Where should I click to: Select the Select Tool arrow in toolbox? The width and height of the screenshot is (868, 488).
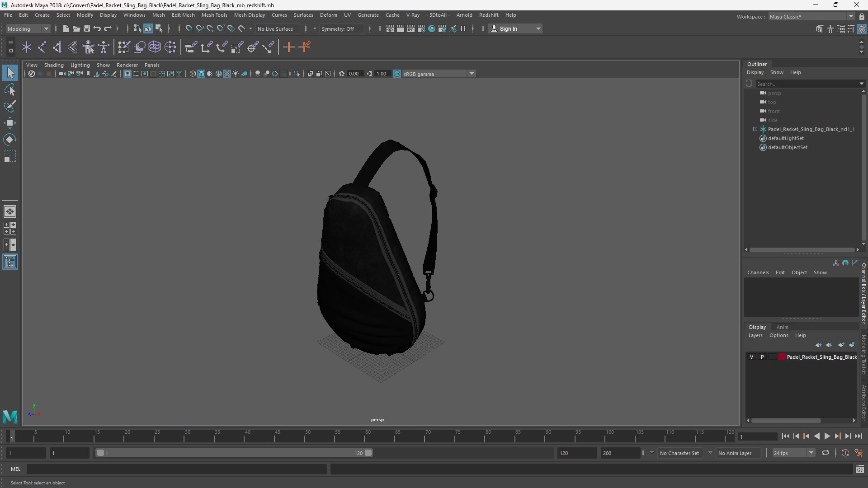(x=10, y=73)
